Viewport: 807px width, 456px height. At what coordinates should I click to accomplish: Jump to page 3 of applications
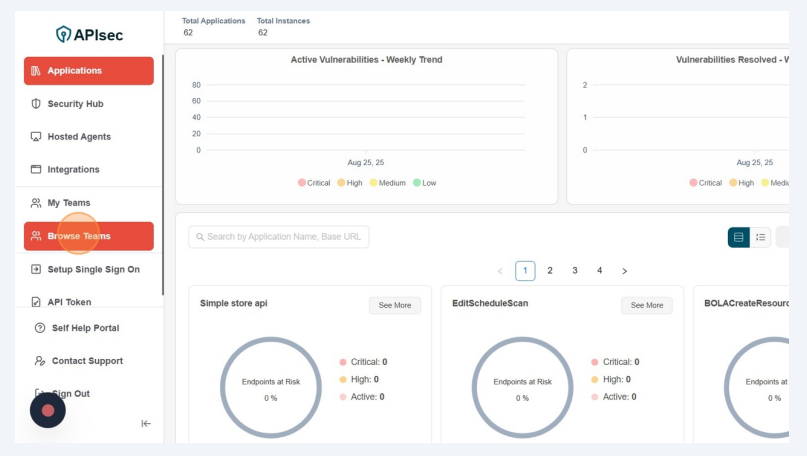click(x=575, y=271)
